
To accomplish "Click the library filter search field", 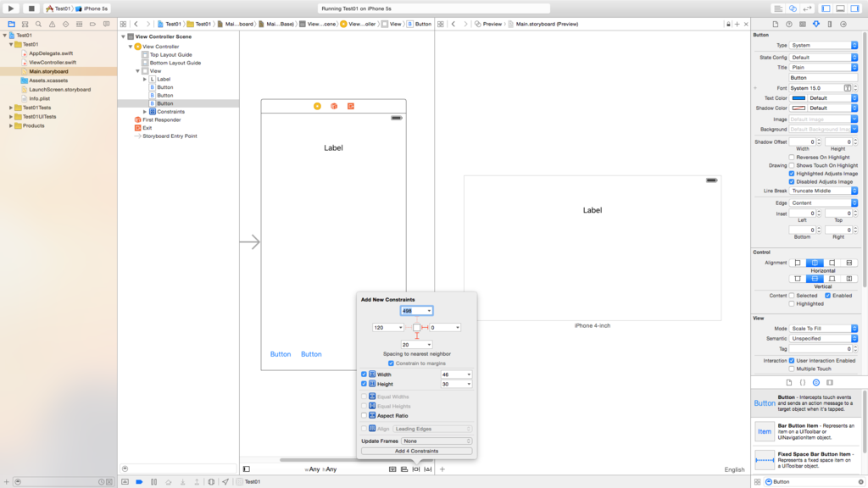I will pos(813,482).
